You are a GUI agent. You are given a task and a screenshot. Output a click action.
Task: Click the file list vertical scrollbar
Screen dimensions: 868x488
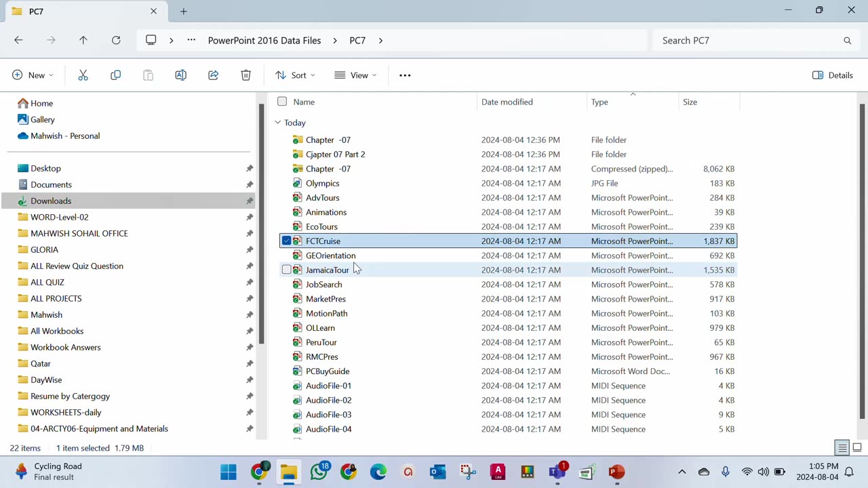(863, 261)
